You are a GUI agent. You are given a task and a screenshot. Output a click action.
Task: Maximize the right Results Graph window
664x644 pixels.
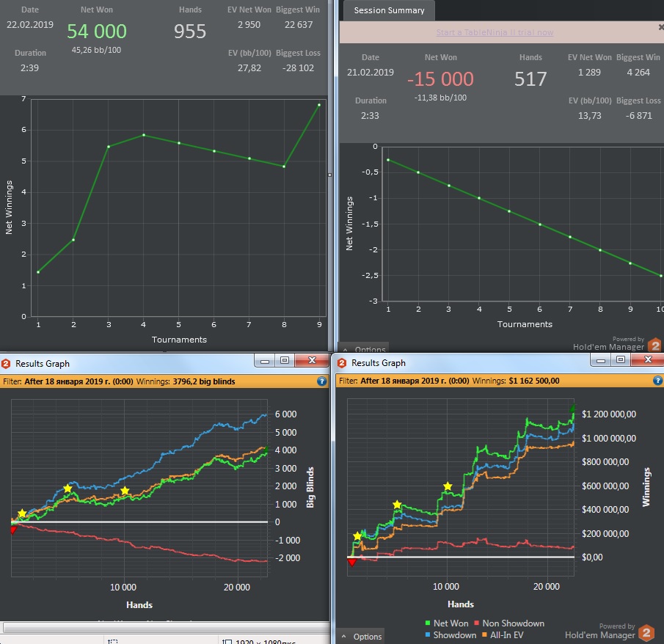pyautogui.click(x=621, y=359)
